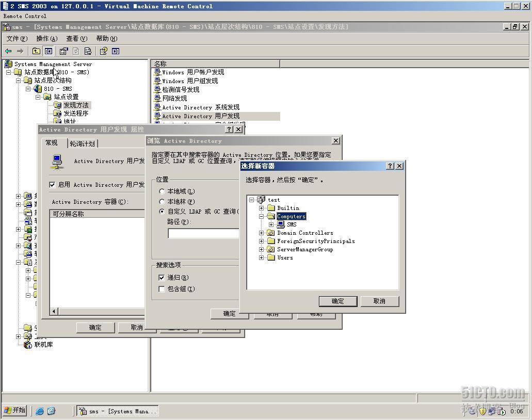Viewport: 532px width, 420px height.
Task: Click the 开始 Start button
Action: click(x=15, y=411)
